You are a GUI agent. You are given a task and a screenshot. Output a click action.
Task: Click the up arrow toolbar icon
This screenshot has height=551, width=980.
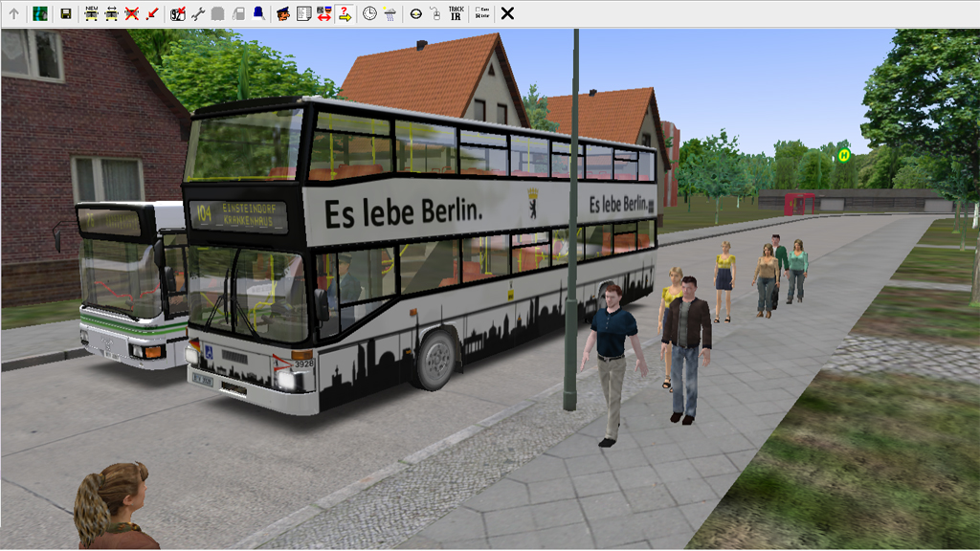click(13, 13)
